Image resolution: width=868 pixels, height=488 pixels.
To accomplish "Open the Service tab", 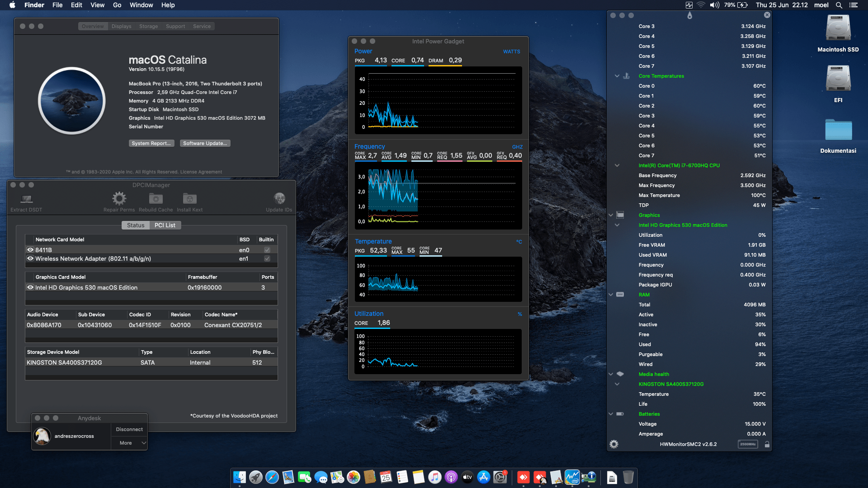I will (x=202, y=26).
